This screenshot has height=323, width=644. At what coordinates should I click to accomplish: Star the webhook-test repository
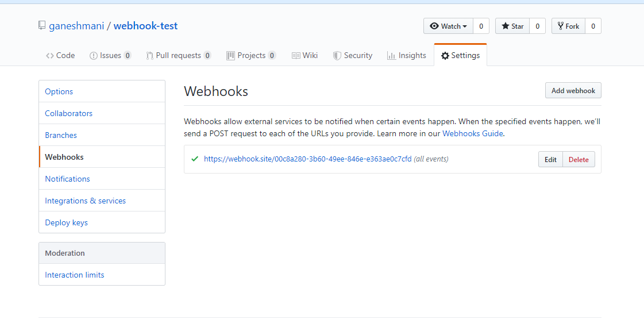pyautogui.click(x=512, y=26)
